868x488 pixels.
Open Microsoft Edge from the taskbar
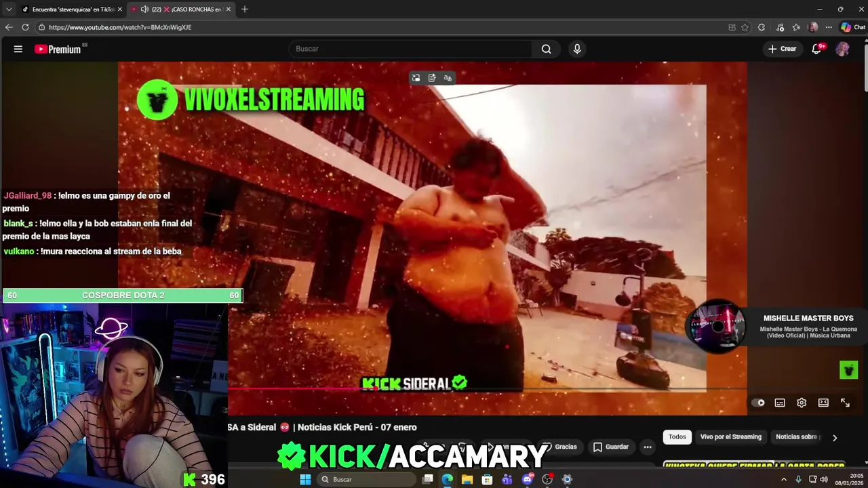click(x=448, y=479)
